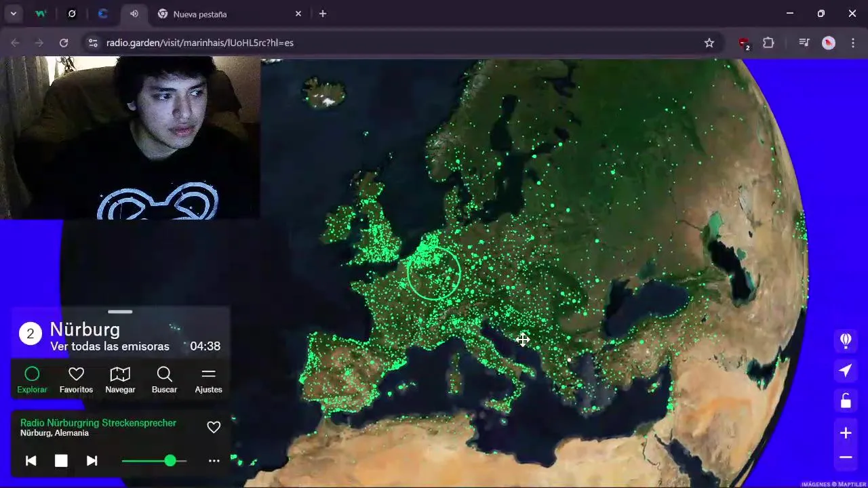Click the balloon random-station icon
868x488 pixels.
click(x=846, y=340)
